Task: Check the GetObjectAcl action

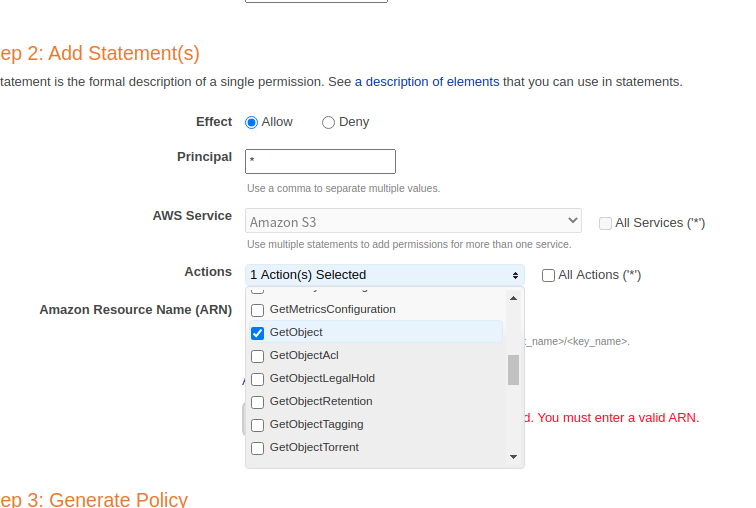Action: coord(257,356)
